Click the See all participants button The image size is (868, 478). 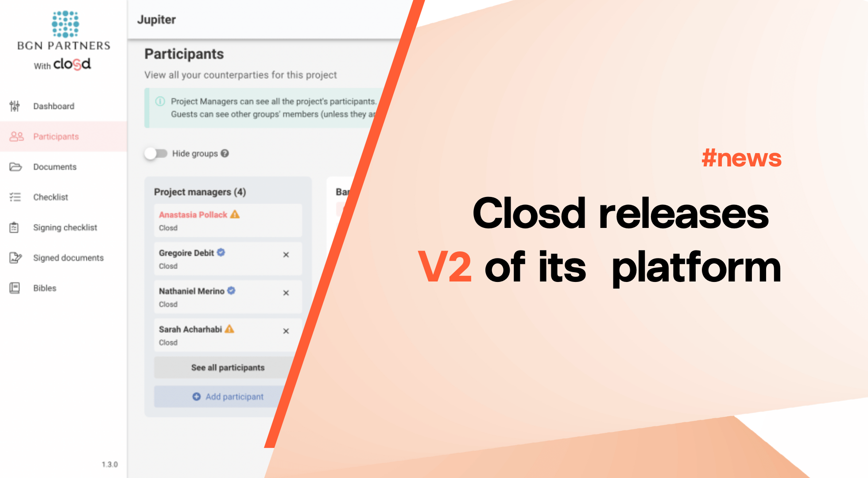point(227,367)
